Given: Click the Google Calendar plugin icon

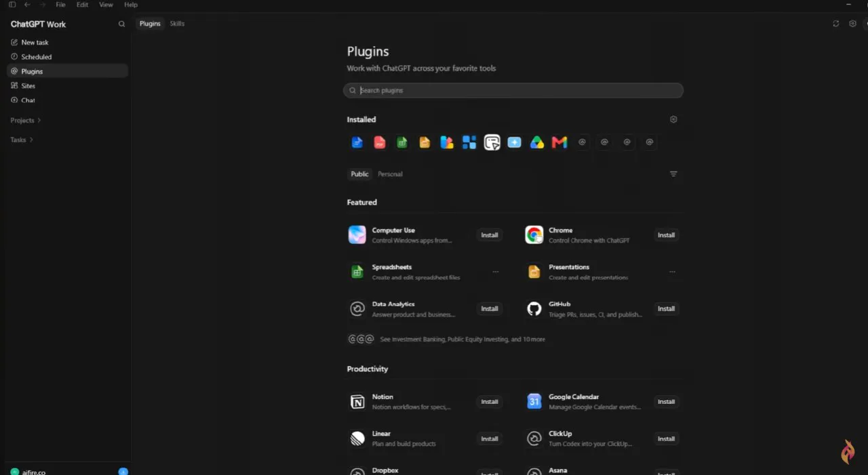Looking at the screenshot, I should 534,402.
